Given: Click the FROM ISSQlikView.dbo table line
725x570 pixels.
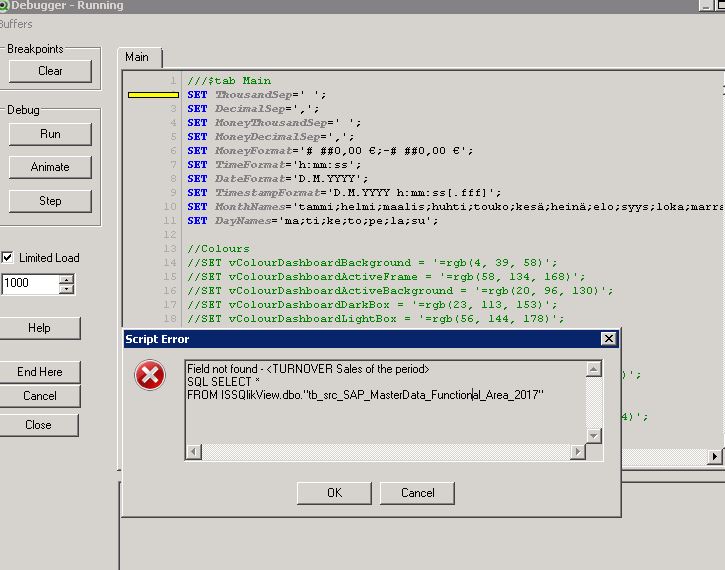Looking at the screenshot, I should click(365, 395).
